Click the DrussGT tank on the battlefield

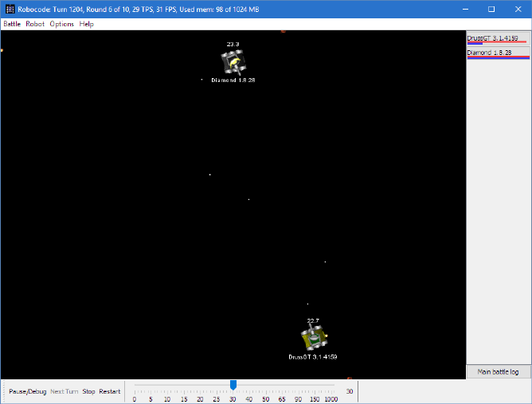(314, 337)
